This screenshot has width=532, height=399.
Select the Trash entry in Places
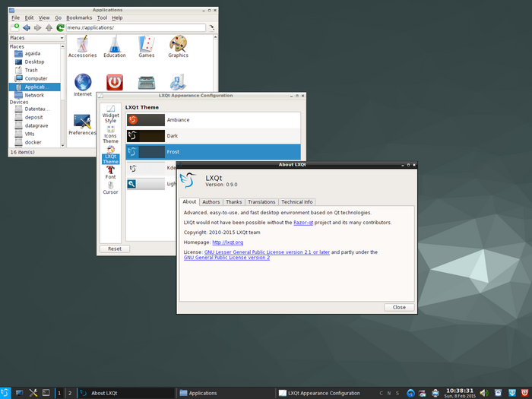31,70
